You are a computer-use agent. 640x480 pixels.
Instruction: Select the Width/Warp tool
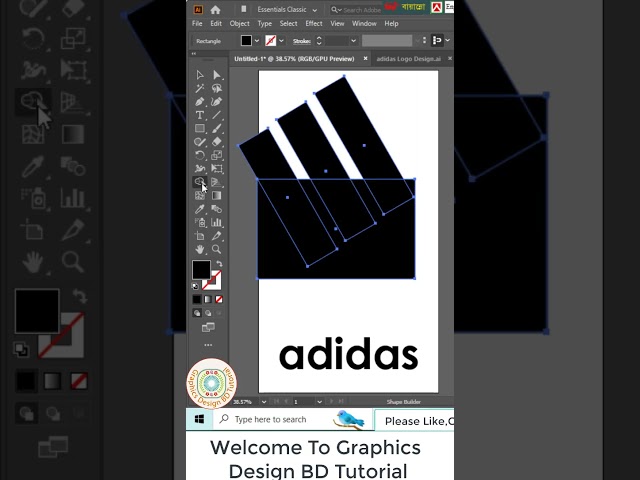coord(200,169)
